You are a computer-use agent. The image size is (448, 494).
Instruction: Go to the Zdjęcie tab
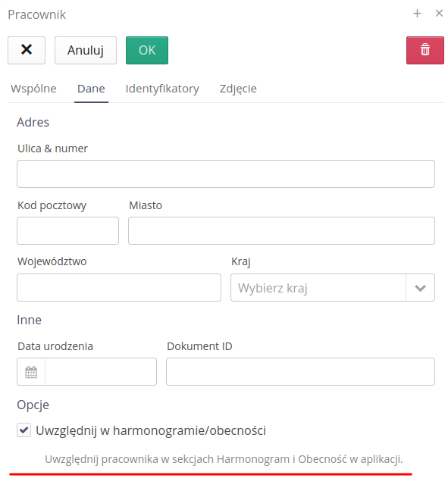pos(238,89)
